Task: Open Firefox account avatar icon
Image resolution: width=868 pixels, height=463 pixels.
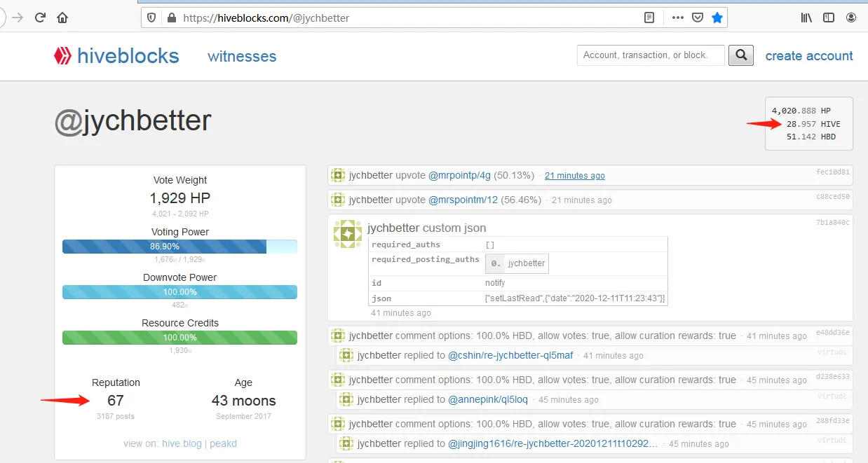Action: click(851, 18)
